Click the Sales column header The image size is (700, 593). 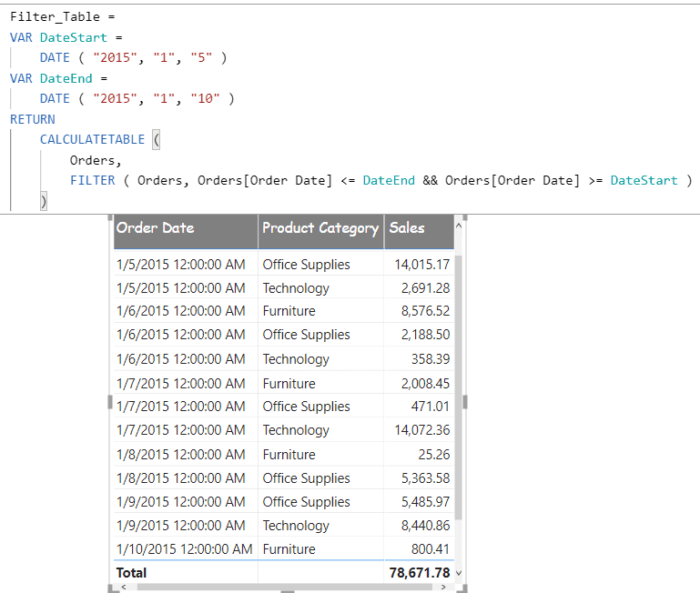pos(419,232)
